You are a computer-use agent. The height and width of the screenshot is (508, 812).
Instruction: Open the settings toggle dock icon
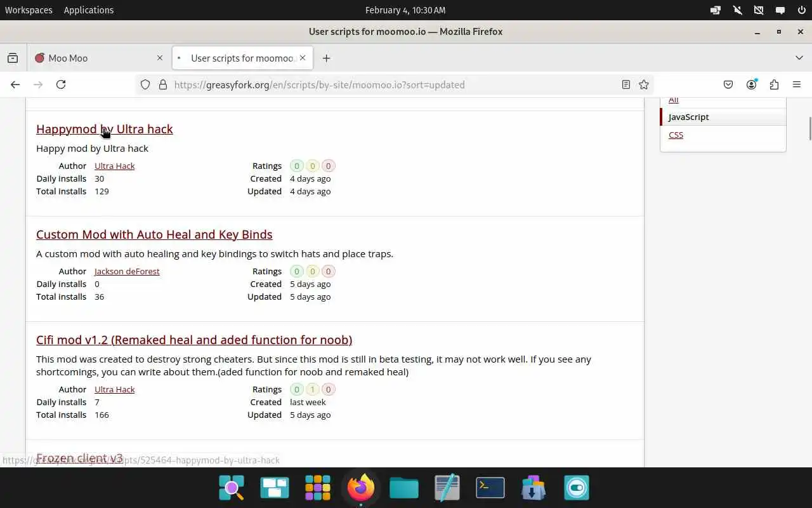(x=577, y=488)
